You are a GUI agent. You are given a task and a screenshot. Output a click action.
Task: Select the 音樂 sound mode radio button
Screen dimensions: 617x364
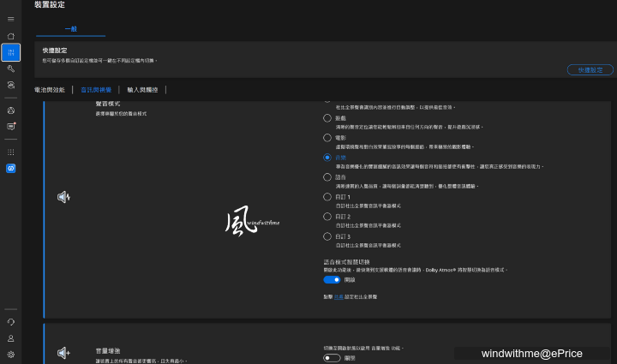pyautogui.click(x=327, y=158)
